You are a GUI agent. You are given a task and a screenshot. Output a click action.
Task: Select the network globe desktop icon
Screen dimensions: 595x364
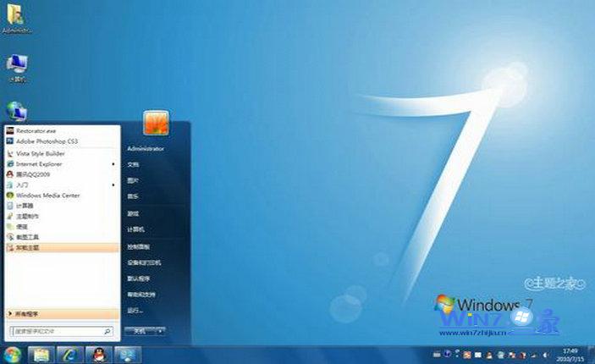pyautogui.click(x=16, y=111)
